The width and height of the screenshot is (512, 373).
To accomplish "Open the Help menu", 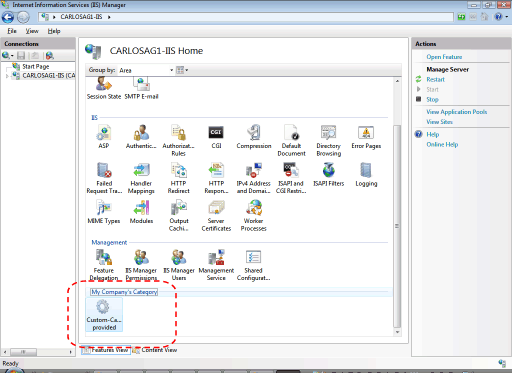I will (54, 31).
